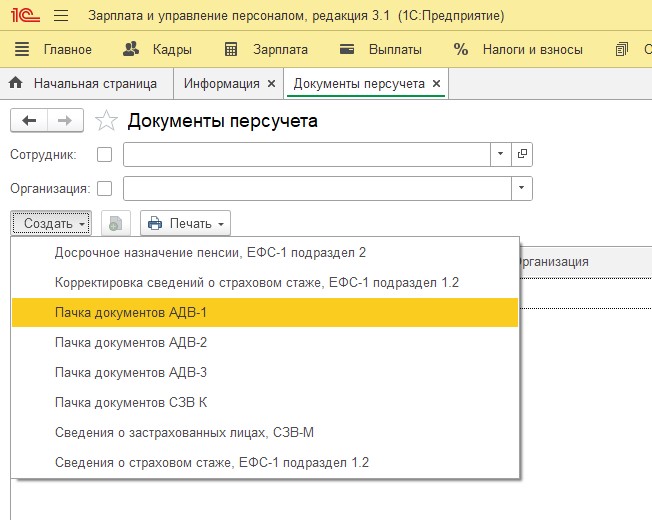Click the disabled document icon next to Создать

117,223
